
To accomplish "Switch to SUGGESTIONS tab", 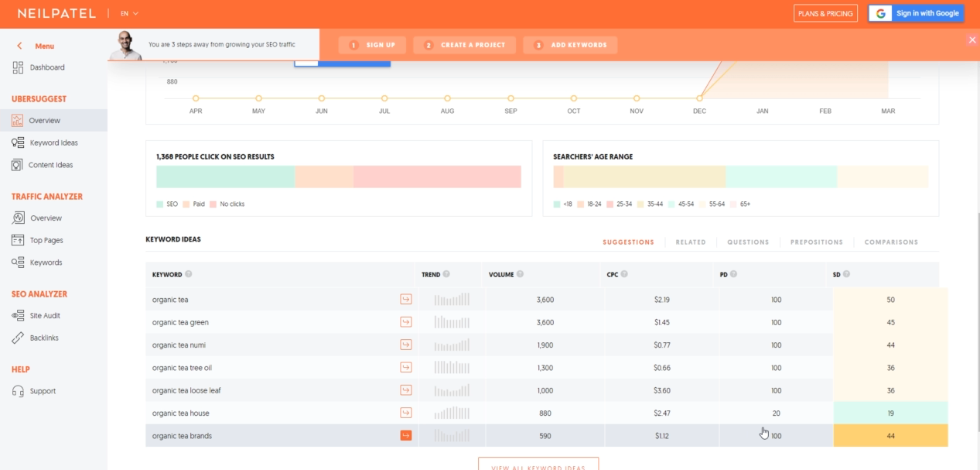I will 628,242.
